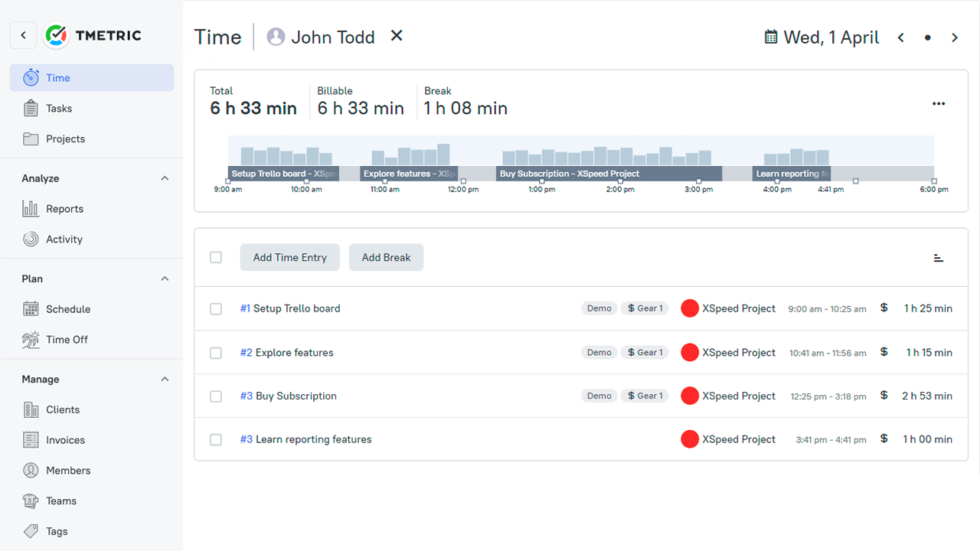Select the Buy Subscription entry checkbox
The width and height of the screenshot is (980, 551).
click(216, 396)
